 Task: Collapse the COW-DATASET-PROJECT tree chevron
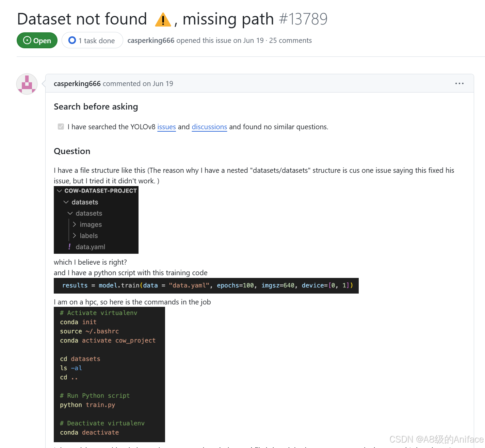pyautogui.click(x=60, y=190)
